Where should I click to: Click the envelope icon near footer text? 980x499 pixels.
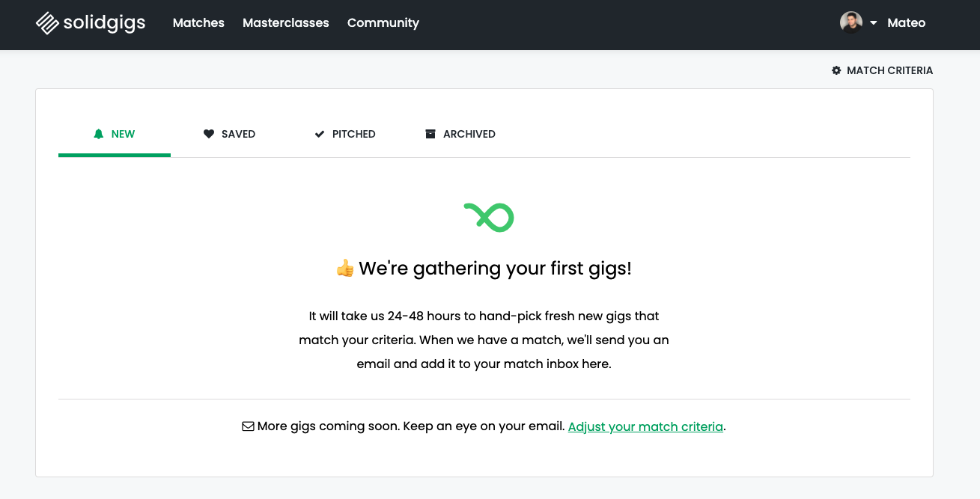coord(248,426)
